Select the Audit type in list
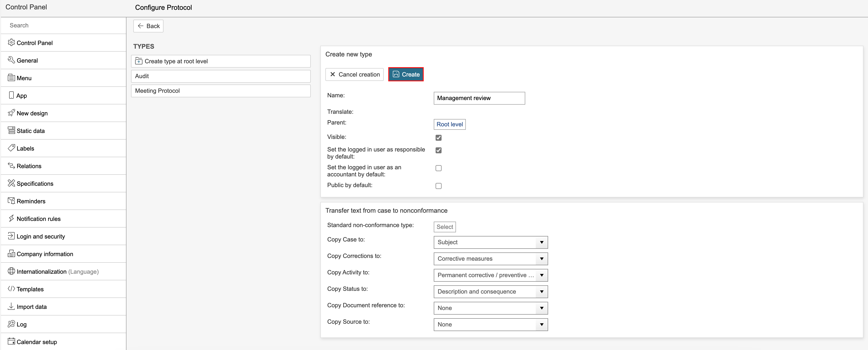The width and height of the screenshot is (868, 350). pos(220,76)
